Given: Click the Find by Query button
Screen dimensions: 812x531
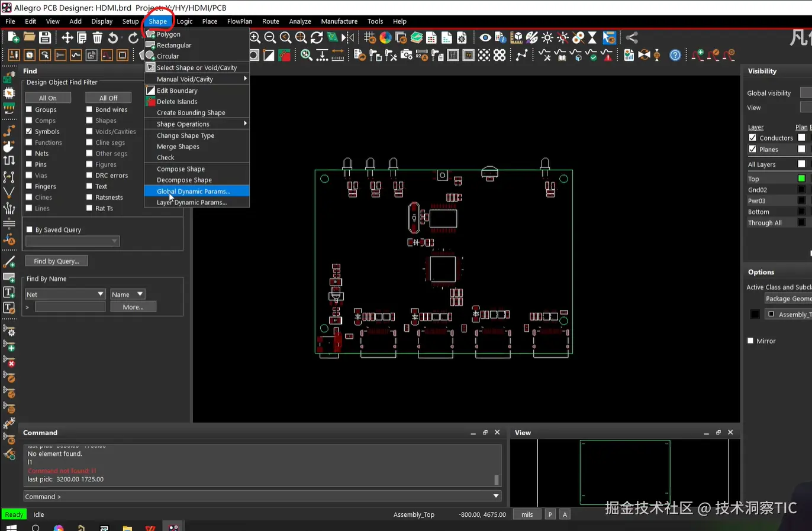Looking at the screenshot, I should [x=56, y=261].
